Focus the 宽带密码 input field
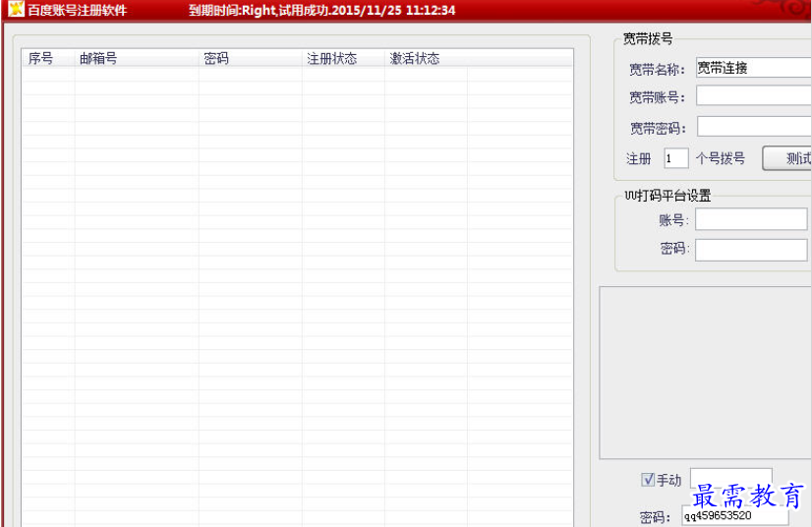Image resolution: width=812 pixels, height=527 pixels. (x=755, y=127)
